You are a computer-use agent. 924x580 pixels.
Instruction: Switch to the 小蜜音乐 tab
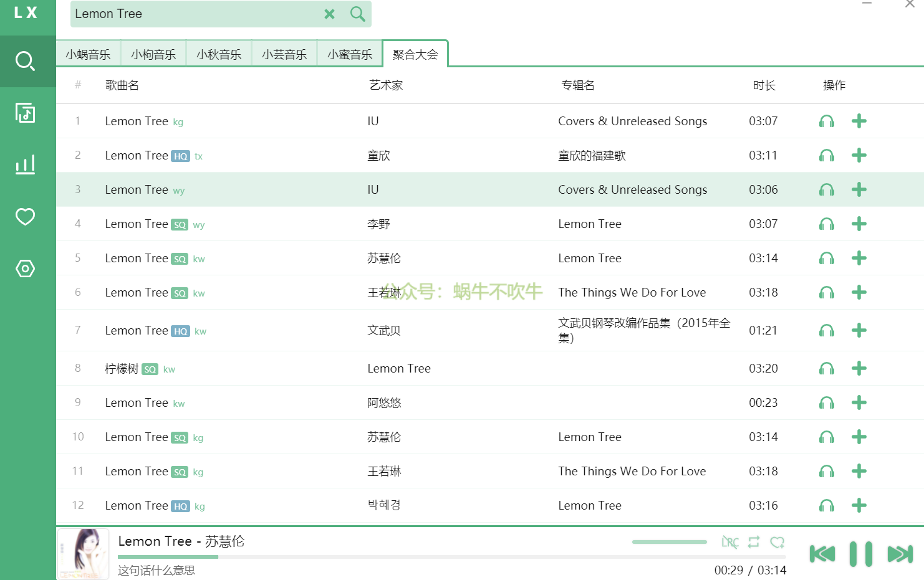[x=350, y=54]
